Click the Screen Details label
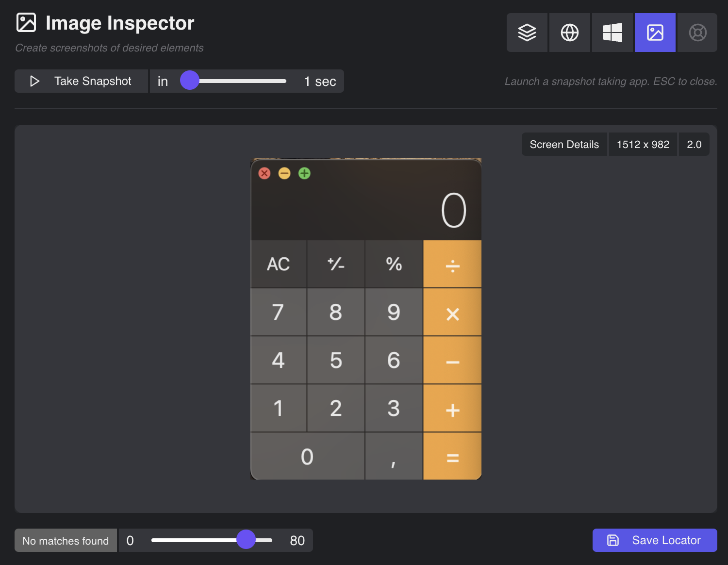 (564, 144)
